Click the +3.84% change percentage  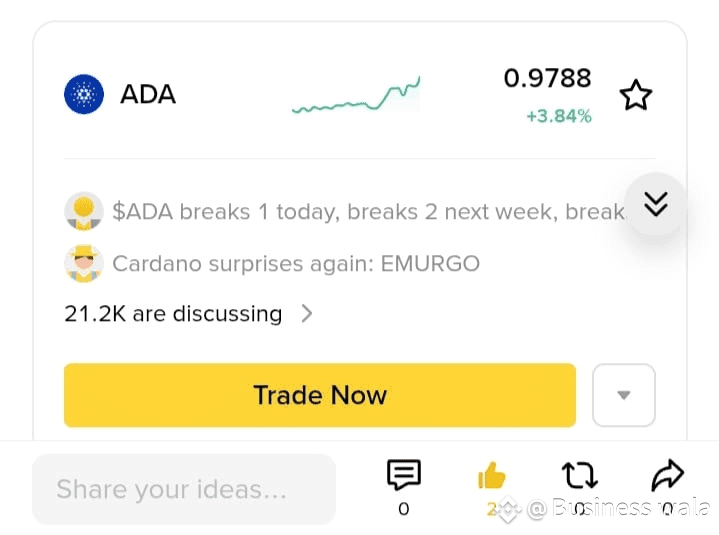(x=559, y=116)
